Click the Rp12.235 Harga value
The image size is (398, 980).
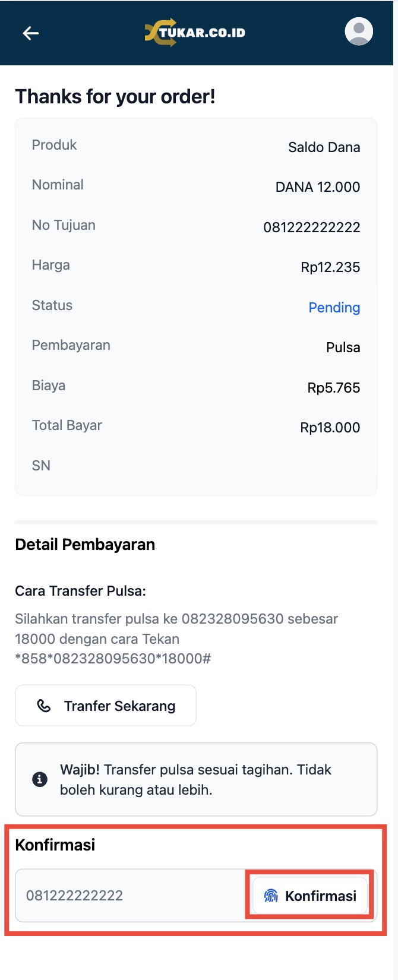tap(330, 267)
